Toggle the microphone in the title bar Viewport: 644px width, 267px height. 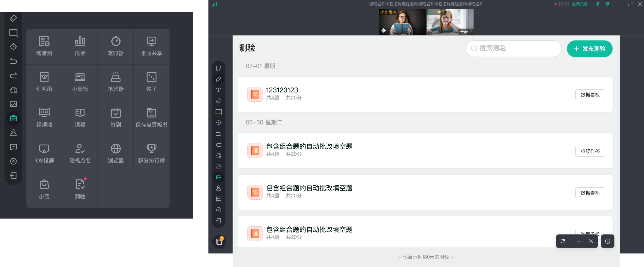[x=598, y=4]
